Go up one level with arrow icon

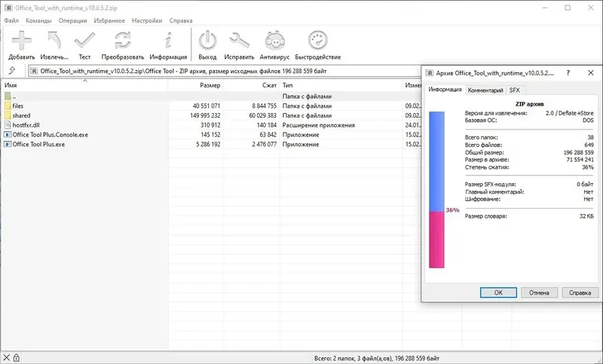coord(12,71)
